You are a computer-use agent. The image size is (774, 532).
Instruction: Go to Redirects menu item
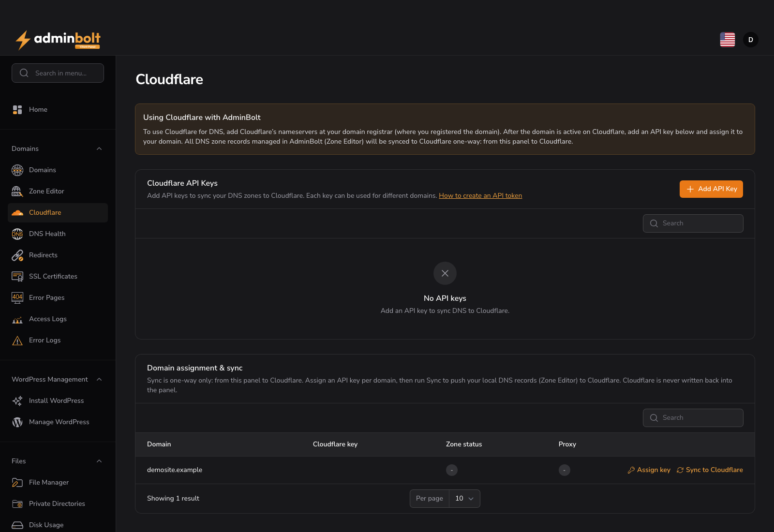[x=58, y=255]
